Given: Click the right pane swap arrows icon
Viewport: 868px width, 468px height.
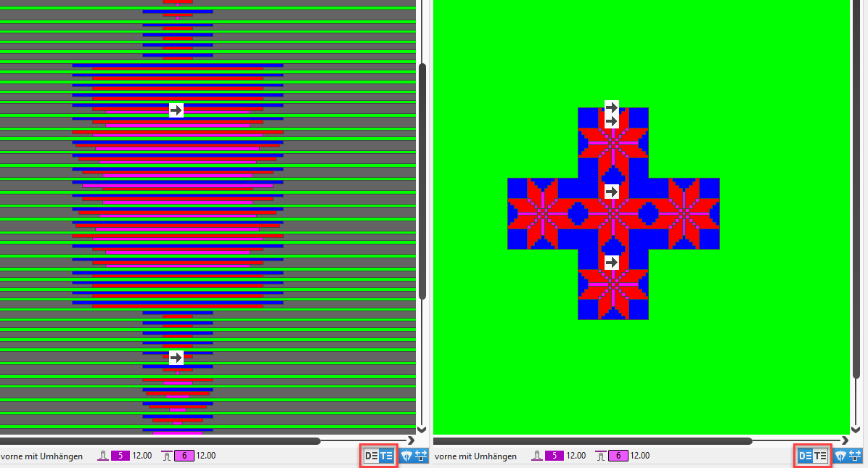Looking at the screenshot, I should point(855,456).
